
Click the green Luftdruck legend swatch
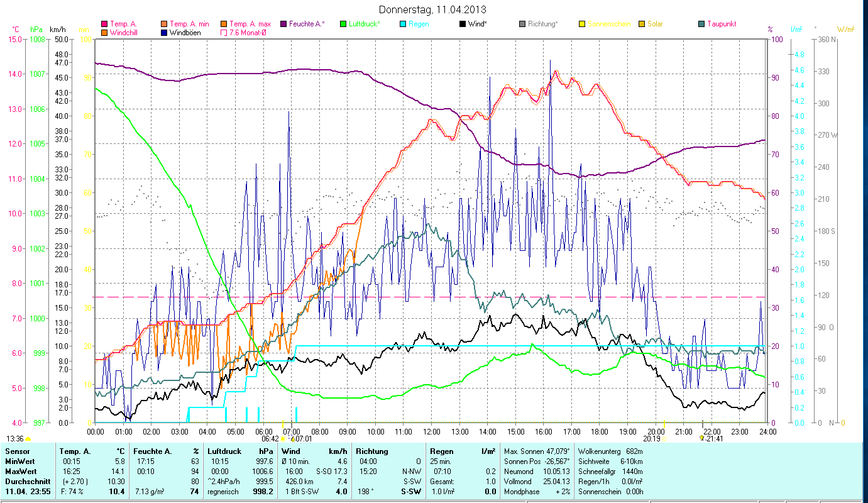(x=343, y=24)
